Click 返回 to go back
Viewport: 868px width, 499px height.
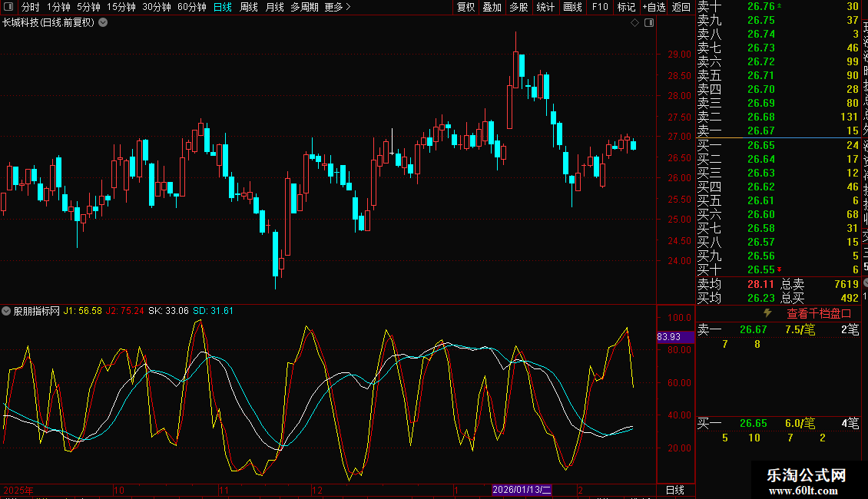(681, 7)
